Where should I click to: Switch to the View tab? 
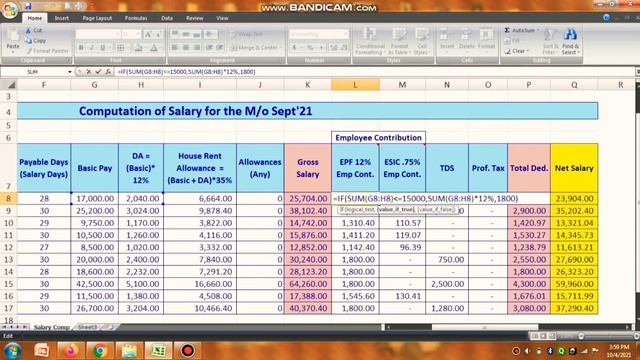click(x=222, y=18)
